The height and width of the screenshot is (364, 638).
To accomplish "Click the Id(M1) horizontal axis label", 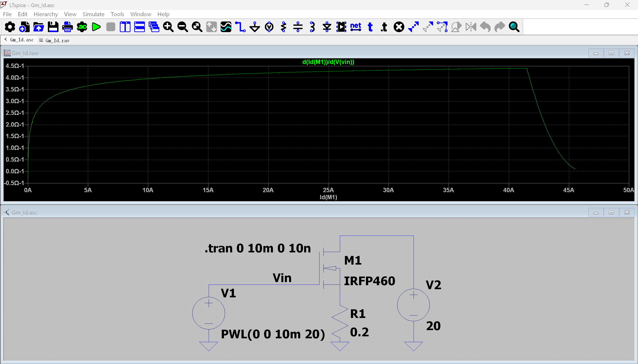I will (x=328, y=197).
